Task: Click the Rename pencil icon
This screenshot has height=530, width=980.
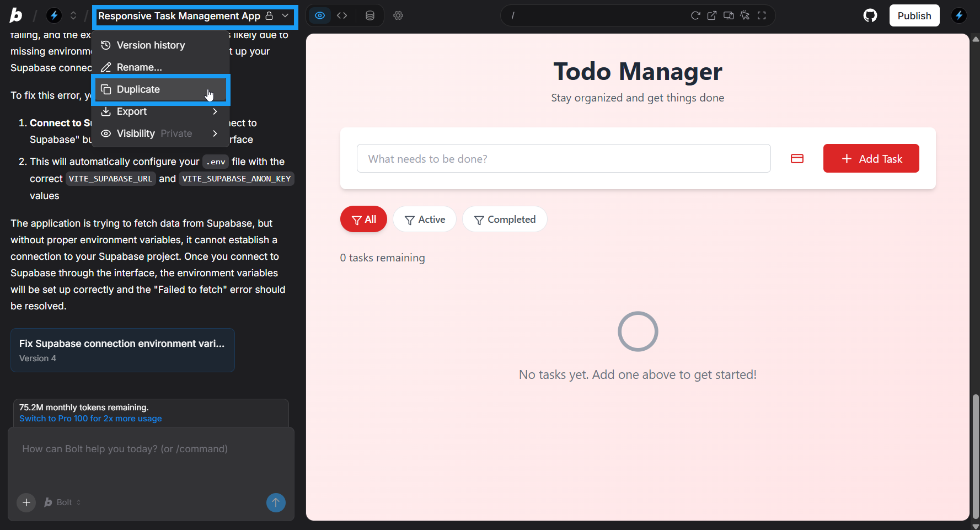Action: tap(106, 67)
